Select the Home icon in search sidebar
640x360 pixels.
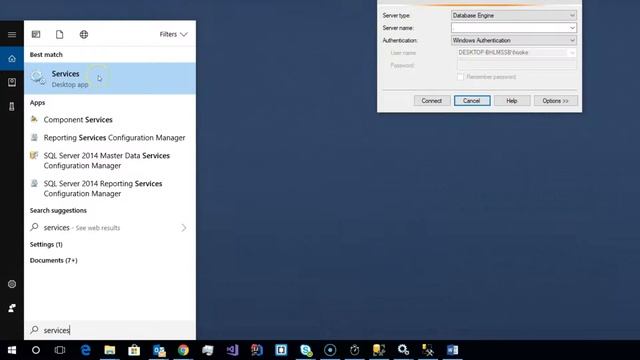pyautogui.click(x=12, y=59)
